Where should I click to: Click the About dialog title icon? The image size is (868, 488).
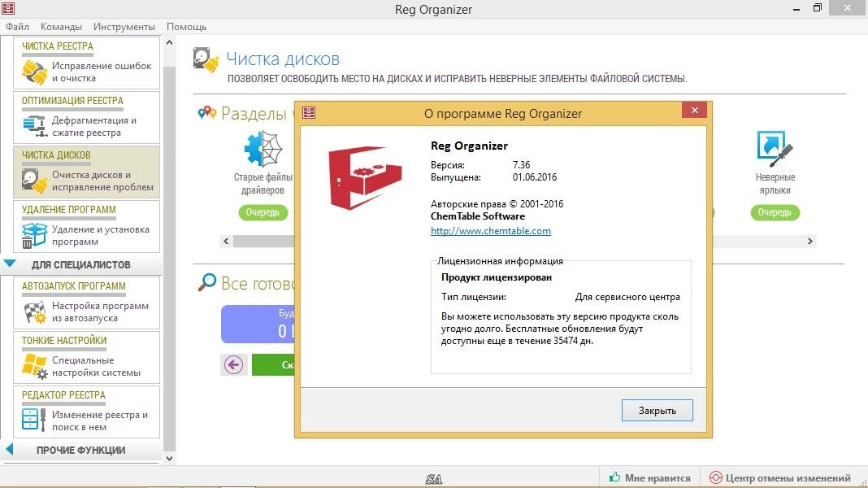309,113
